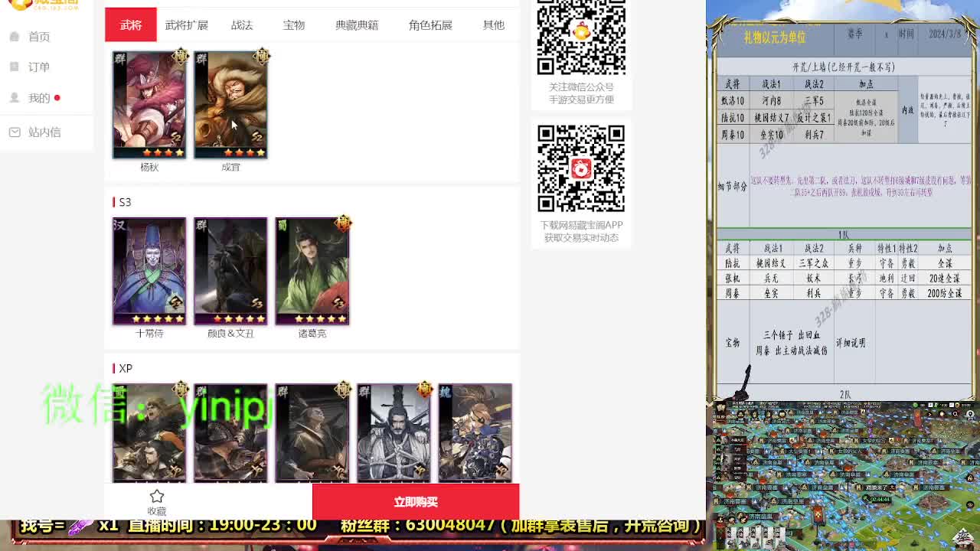
Task: Open the 杨秋 general card
Action: point(149,105)
